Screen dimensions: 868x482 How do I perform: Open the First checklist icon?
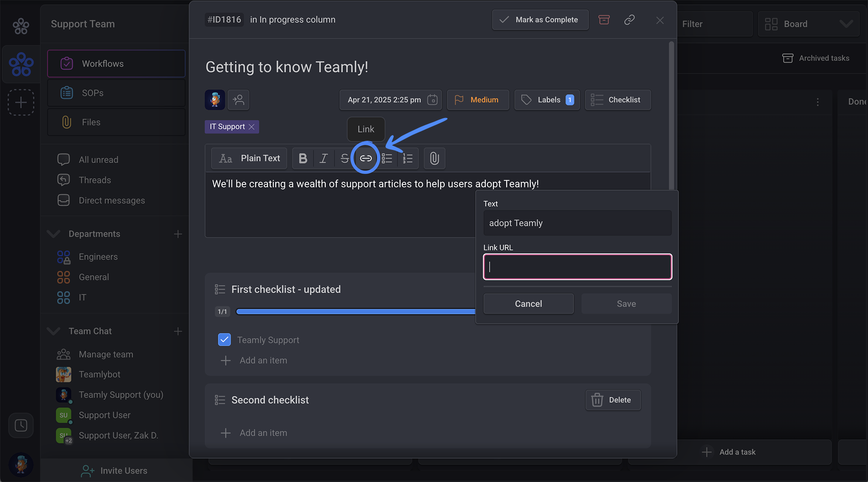[220, 289]
